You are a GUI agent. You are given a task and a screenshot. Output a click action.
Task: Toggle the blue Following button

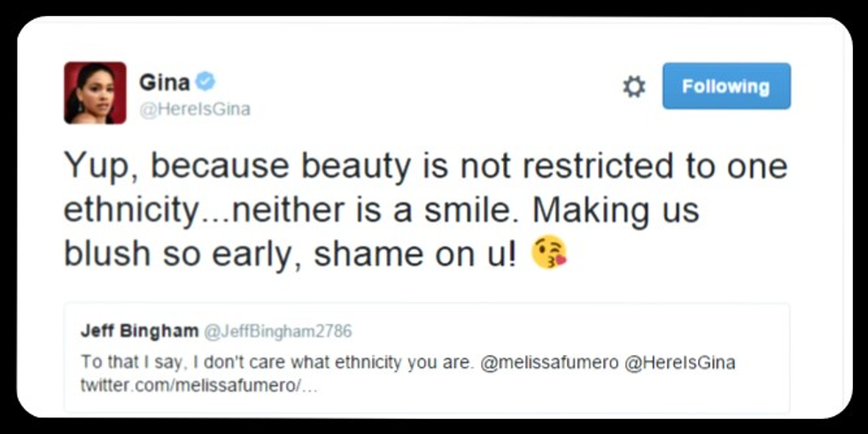725,87
